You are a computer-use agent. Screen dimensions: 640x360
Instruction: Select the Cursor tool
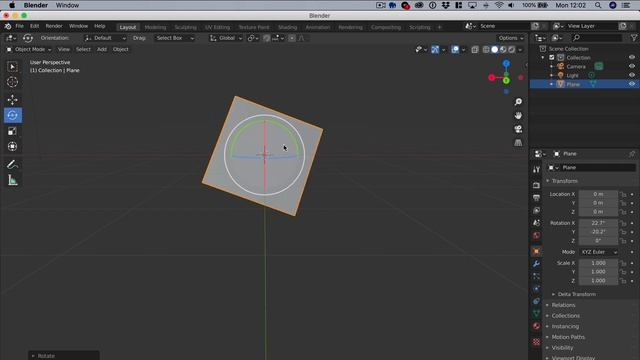click(x=12, y=82)
